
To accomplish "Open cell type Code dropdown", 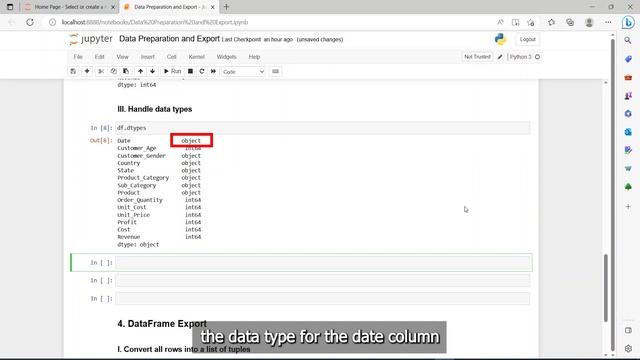I will tap(243, 72).
